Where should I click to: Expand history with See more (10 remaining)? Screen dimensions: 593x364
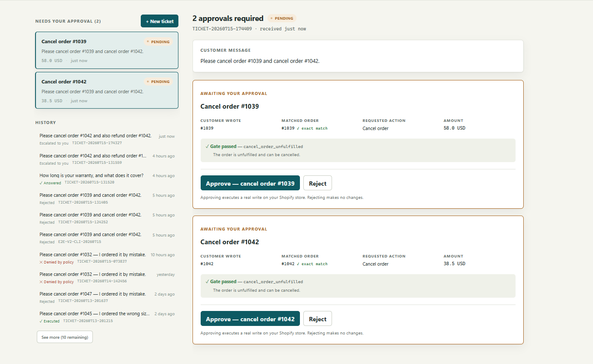65,337
